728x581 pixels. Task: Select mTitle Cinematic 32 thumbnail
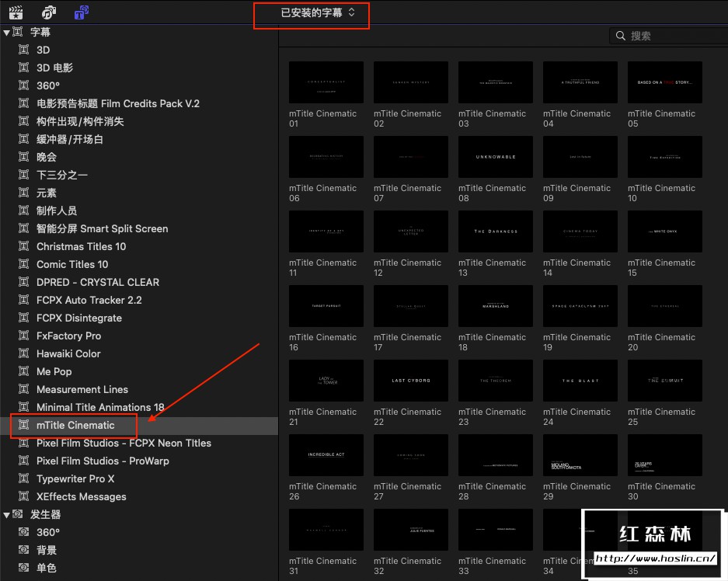click(411, 530)
